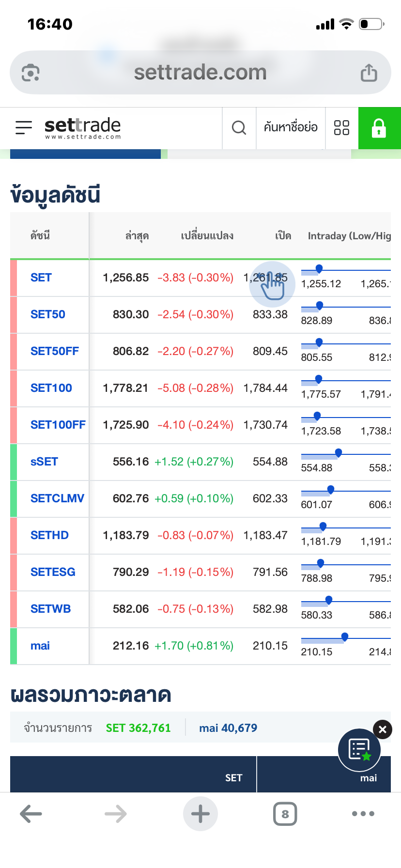Tap the ค้นหาชื่อย่อ symbol search field
Screen dimensions: 401x868
point(291,128)
